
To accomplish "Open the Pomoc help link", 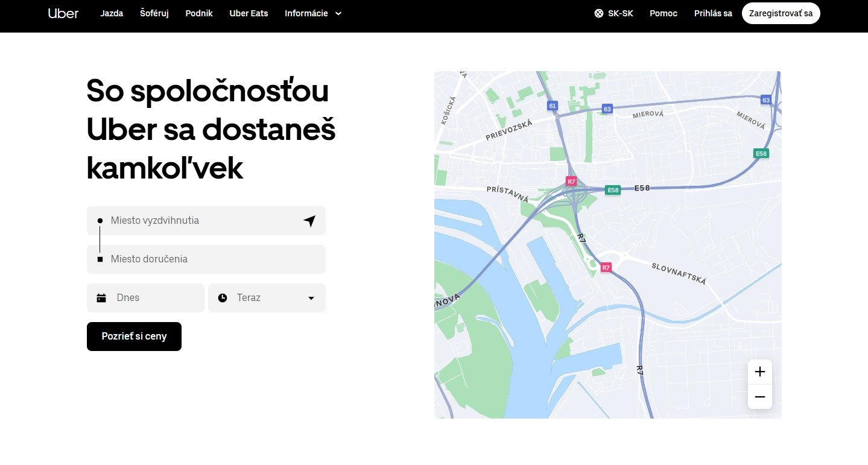I will pyautogui.click(x=664, y=13).
